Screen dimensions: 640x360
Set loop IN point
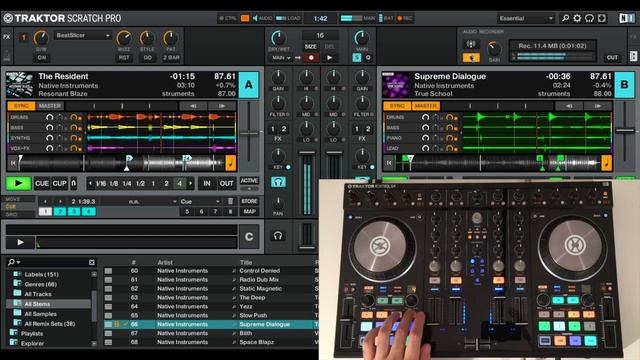207,183
